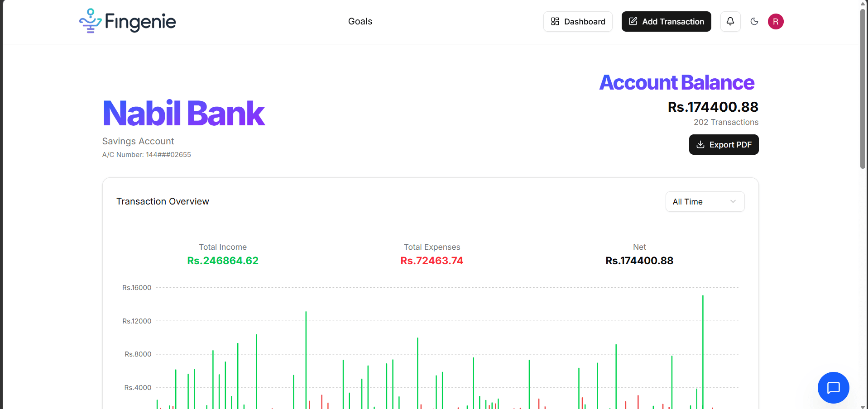Screen dimensions: 868x409
Task: Click the Transaction Overview title
Action: pyautogui.click(x=163, y=201)
